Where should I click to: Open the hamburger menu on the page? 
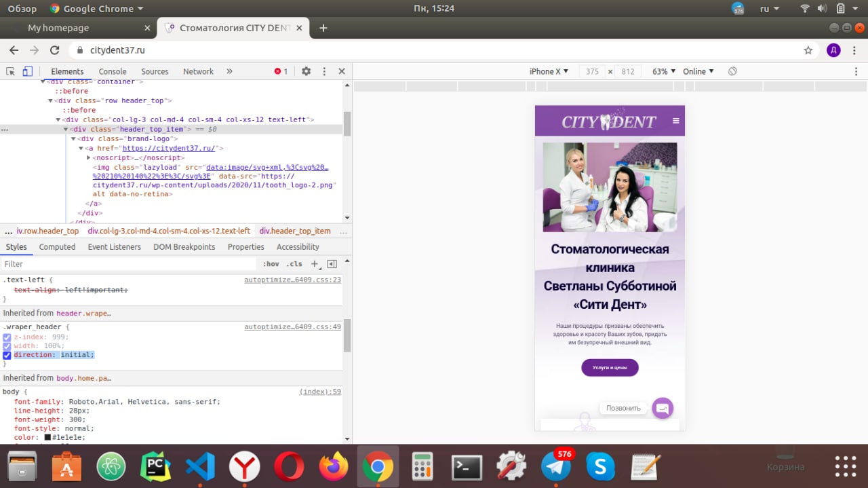pos(675,121)
